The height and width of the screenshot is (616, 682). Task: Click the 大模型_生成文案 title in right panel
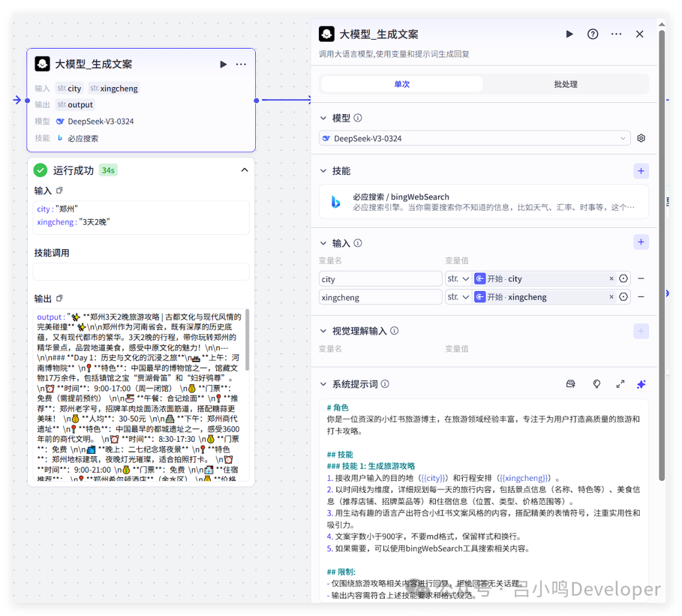[x=378, y=34]
